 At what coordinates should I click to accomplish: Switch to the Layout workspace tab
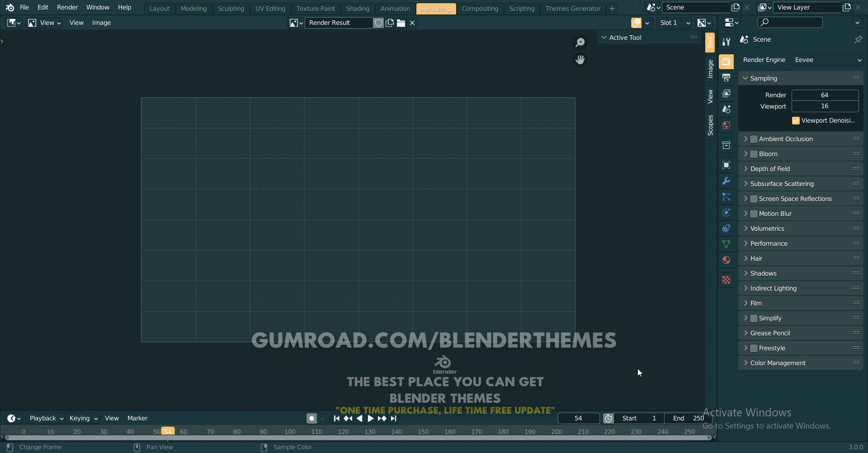click(x=159, y=9)
